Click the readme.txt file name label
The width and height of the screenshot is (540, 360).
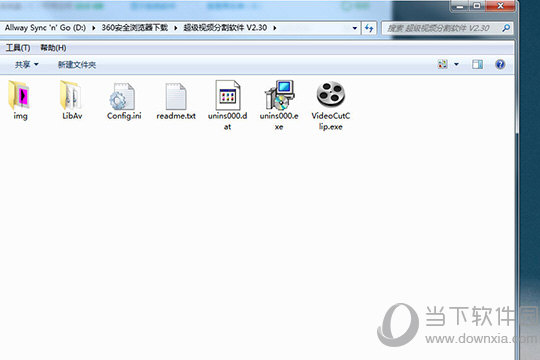pyautogui.click(x=176, y=116)
